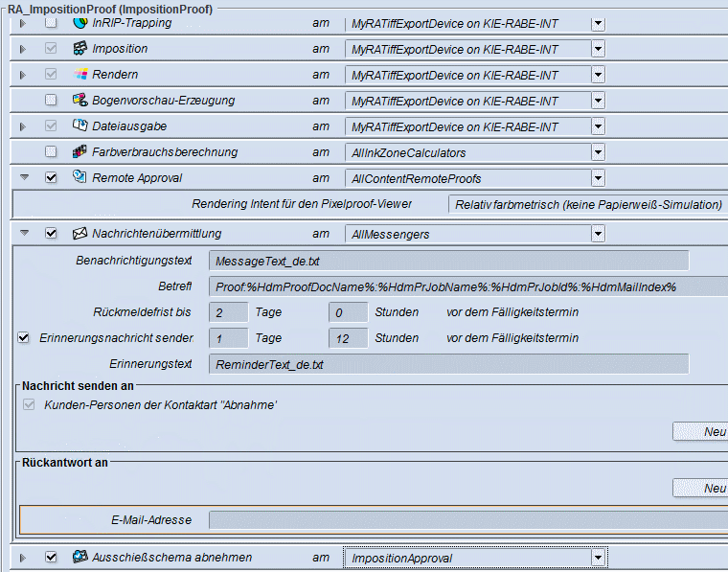The height and width of the screenshot is (572, 728).
Task: Click the Rendern step icon
Action: [80, 74]
